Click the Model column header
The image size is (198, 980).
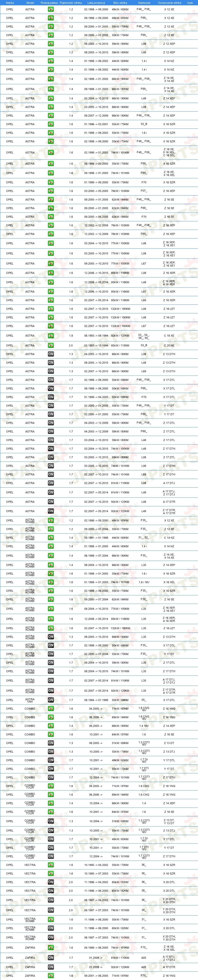tap(30, 3)
